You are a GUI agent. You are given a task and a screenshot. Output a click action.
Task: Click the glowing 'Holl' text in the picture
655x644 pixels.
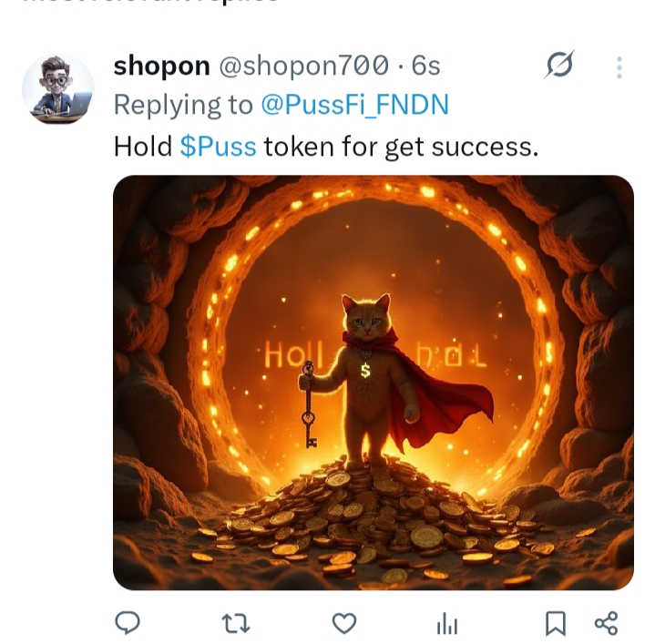tap(294, 355)
